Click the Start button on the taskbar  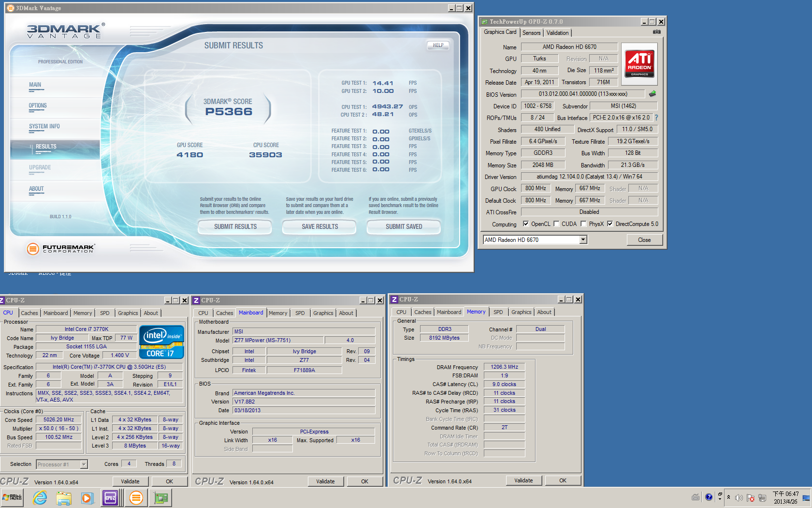[12, 497]
